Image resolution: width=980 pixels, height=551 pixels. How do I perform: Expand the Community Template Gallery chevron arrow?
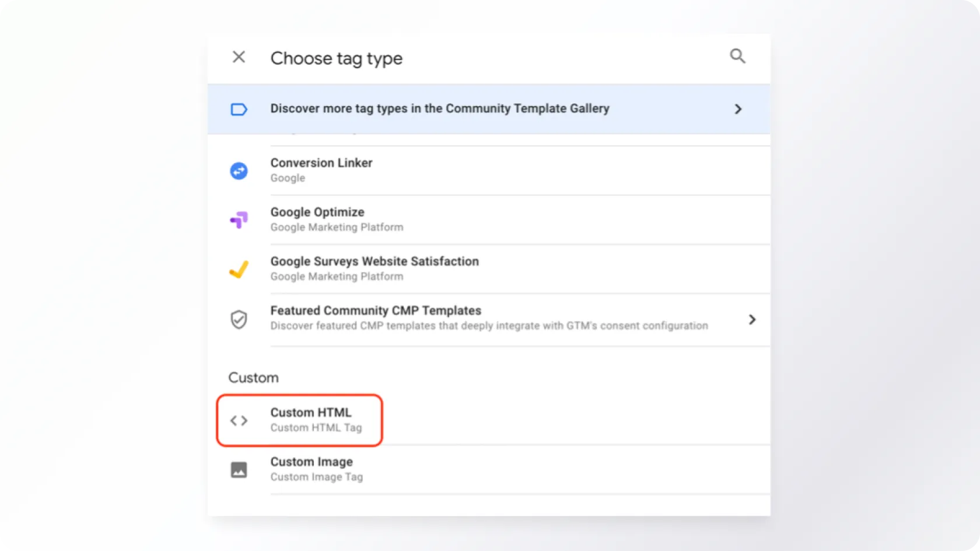tap(738, 110)
